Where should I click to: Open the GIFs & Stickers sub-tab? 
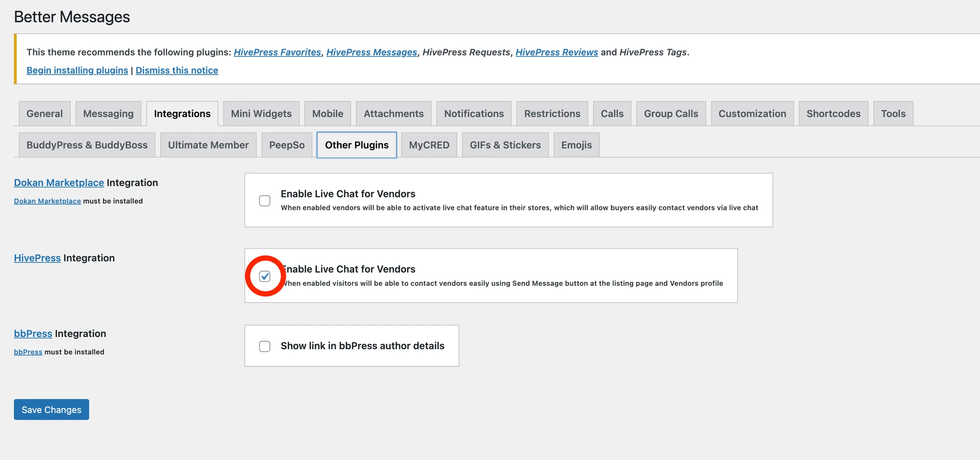(x=505, y=145)
